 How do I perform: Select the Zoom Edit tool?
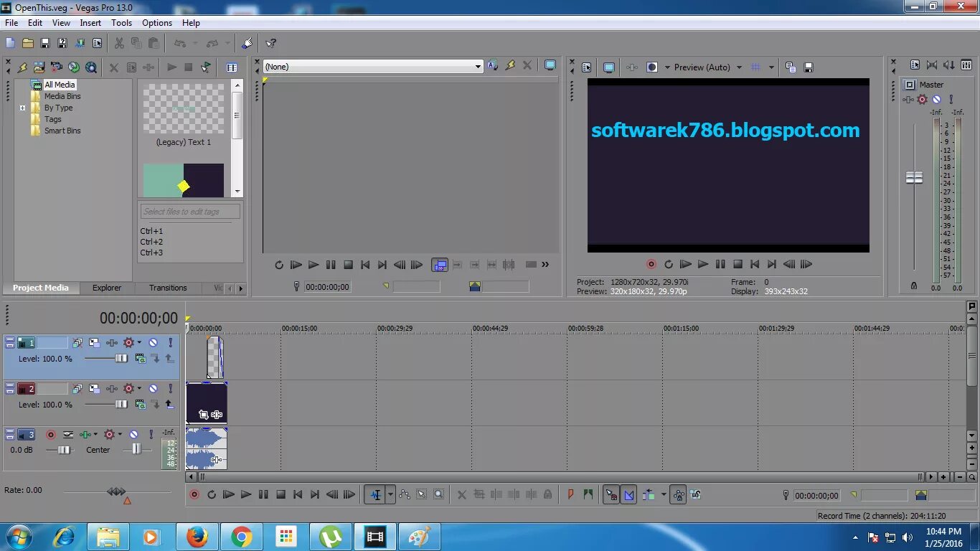[x=438, y=494]
